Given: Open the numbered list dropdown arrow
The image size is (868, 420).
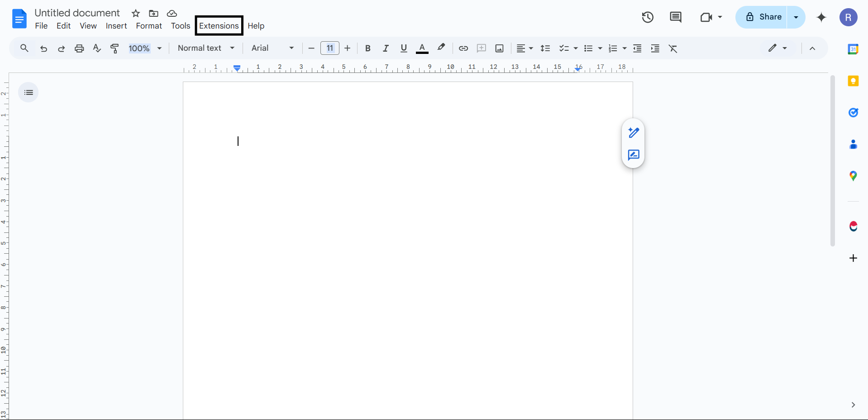Looking at the screenshot, I should click(625, 48).
